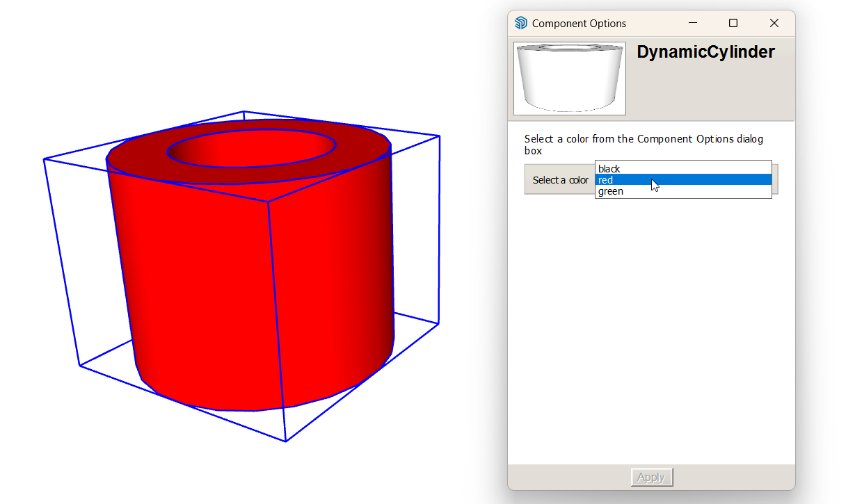The image size is (855, 504).
Task: Click the bottom corner of the bounding box
Action: point(284,441)
